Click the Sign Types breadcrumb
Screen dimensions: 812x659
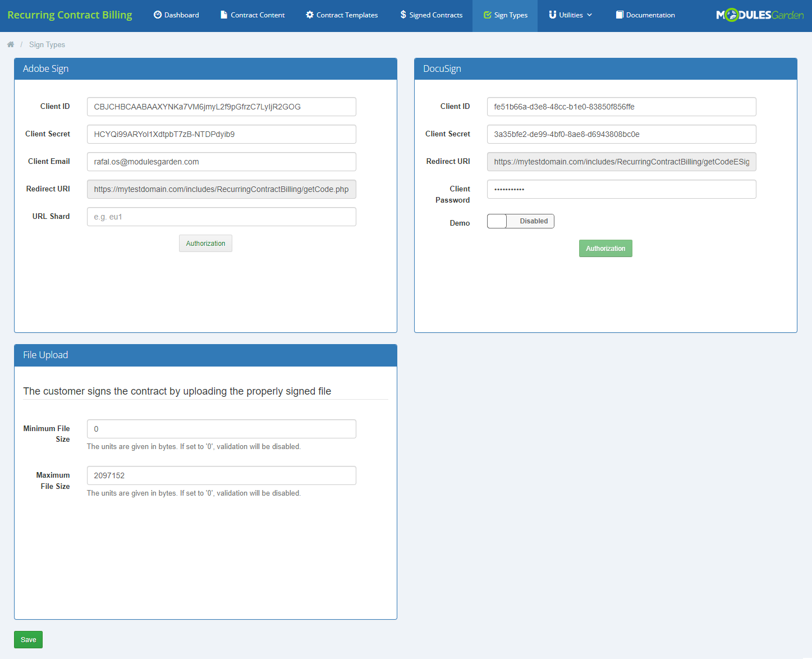pos(47,44)
